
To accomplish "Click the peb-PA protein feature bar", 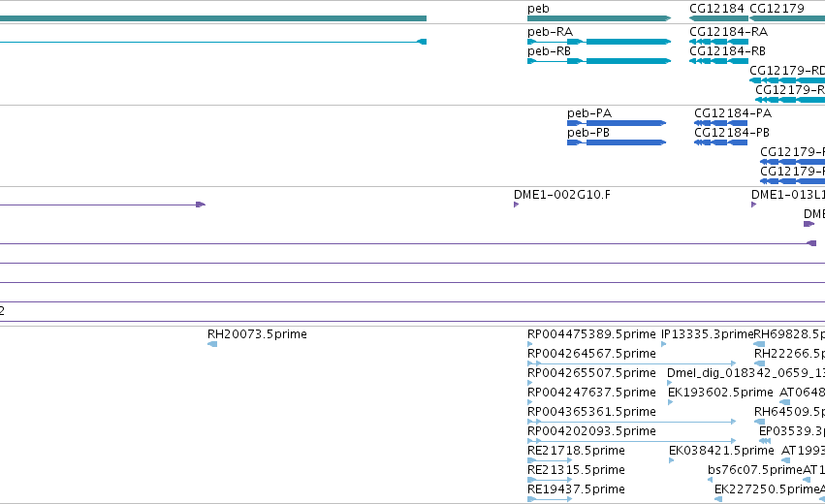I will pos(617,123).
